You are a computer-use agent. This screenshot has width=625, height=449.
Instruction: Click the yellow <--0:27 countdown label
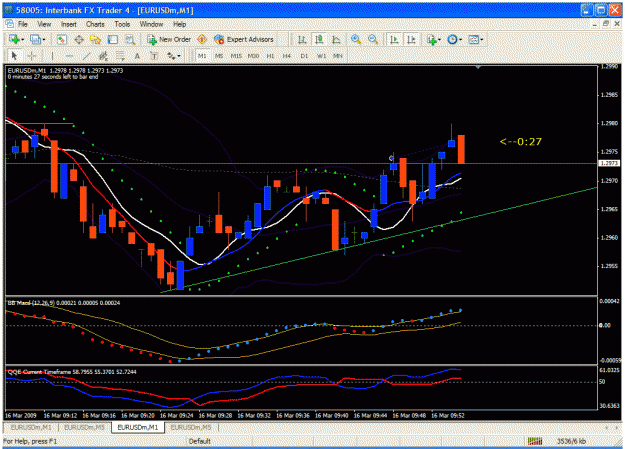[x=521, y=142]
